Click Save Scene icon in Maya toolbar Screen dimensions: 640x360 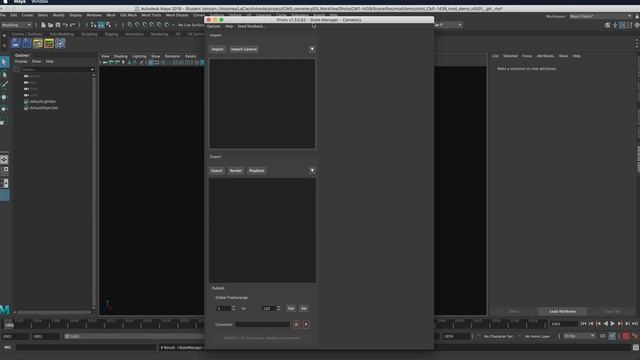58,25
